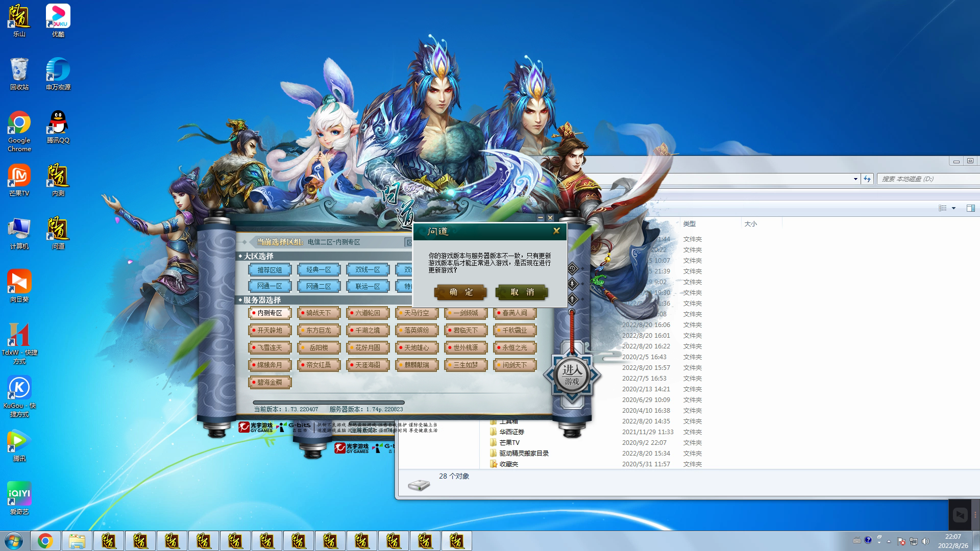Open the 计算机 desktop icon

pyautogui.click(x=19, y=233)
